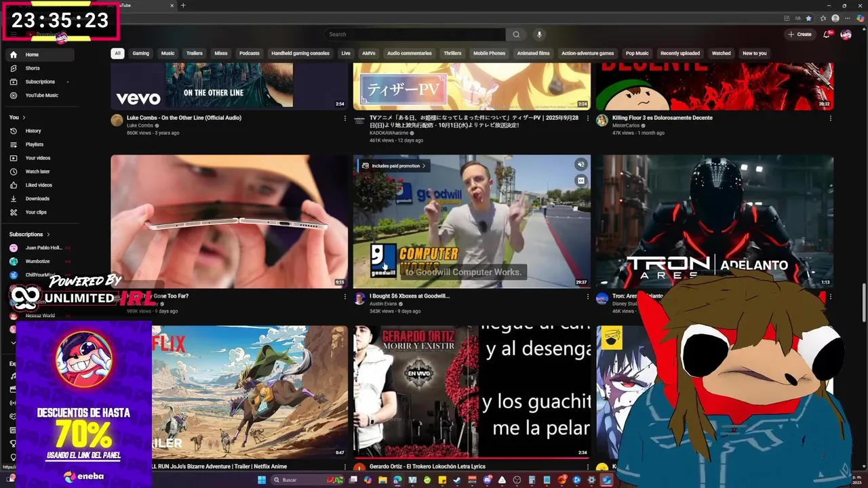Open the YouTube account avatar menu
The height and width of the screenshot is (488, 868).
tap(846, 35)
